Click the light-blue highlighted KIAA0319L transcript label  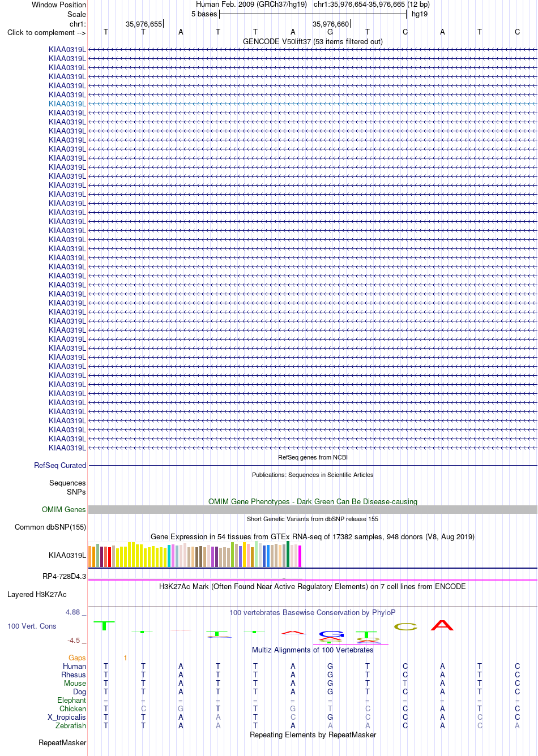coord(67,104)
